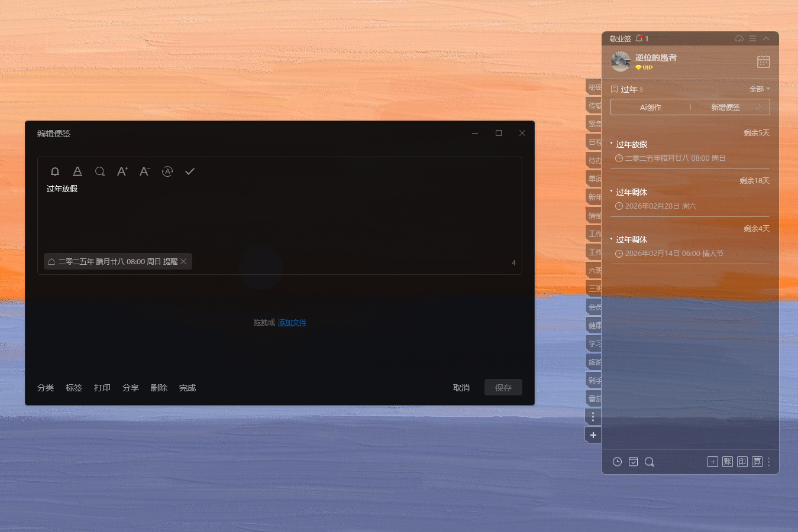Remove the 腊月廿八 08:00 reminder tag
Screen dimensions: 798x532
point(184,261)
